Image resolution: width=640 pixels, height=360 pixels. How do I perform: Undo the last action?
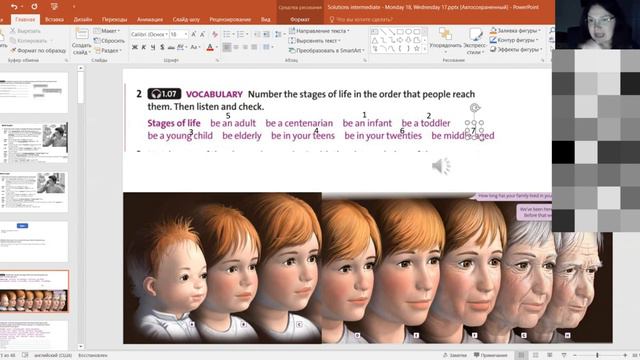(x=14, y=7)
